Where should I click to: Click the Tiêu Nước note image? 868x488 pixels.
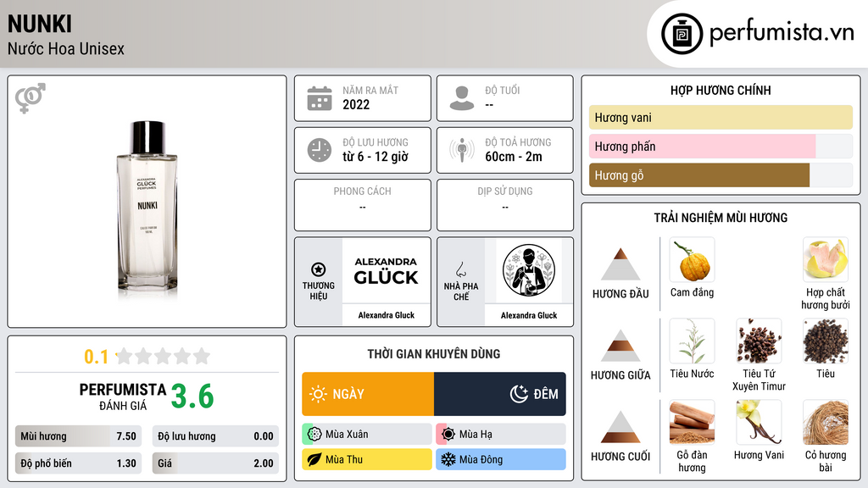692,341
